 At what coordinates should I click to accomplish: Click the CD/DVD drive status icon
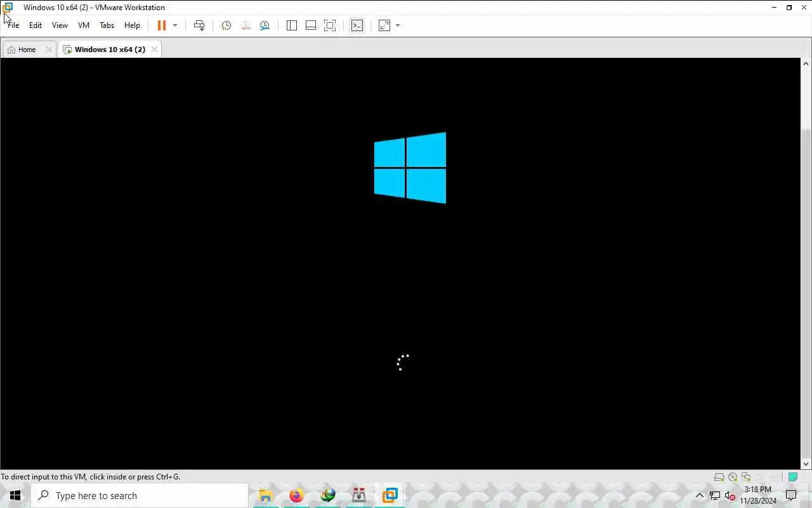tap(733, 477)
